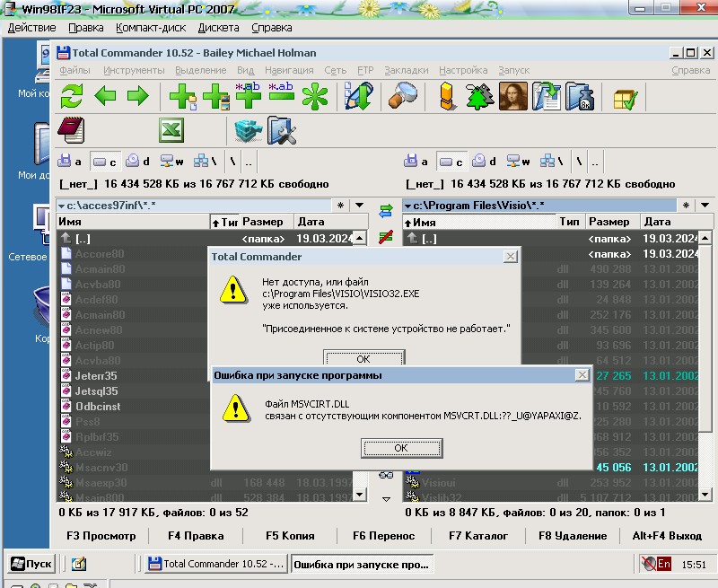The width and height of the screenshot is (718, 588).
Task: Click the teal cubes registry icon
Action: pos(248,130)
